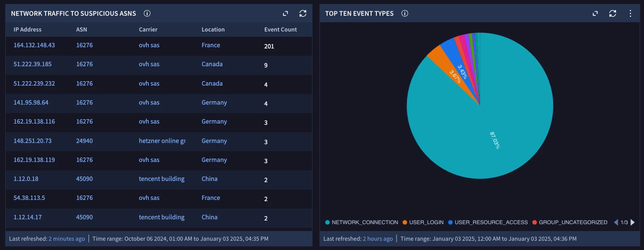
Task: Click the Top Ten Event Types title
Action: tap(359, 13)
